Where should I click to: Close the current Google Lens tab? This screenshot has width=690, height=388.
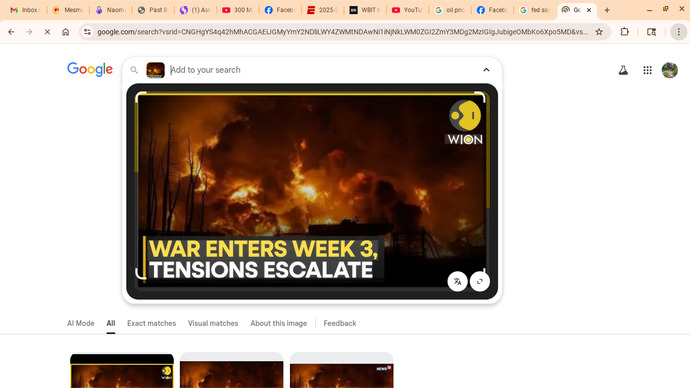tap(589, 10)
